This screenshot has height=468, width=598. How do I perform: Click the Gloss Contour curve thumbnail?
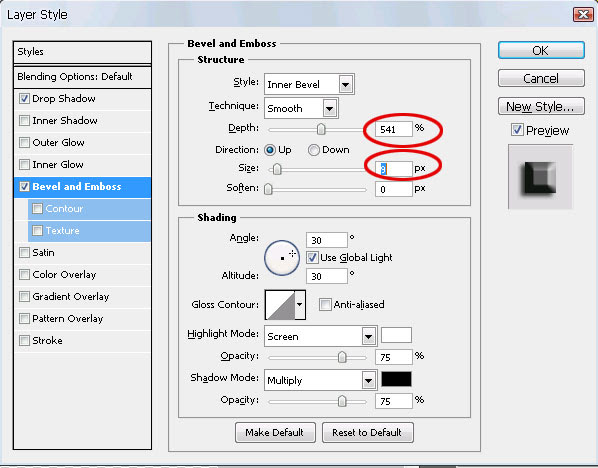[280, 305]
